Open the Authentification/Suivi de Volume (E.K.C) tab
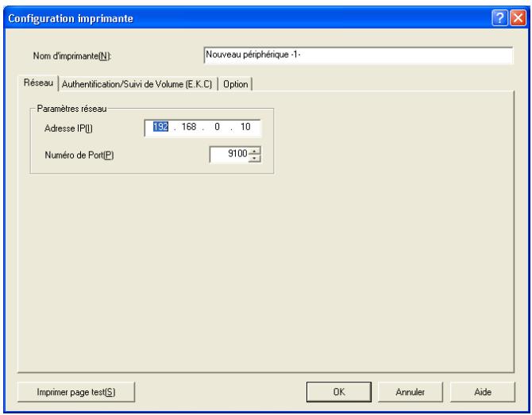 click(137, 84)
